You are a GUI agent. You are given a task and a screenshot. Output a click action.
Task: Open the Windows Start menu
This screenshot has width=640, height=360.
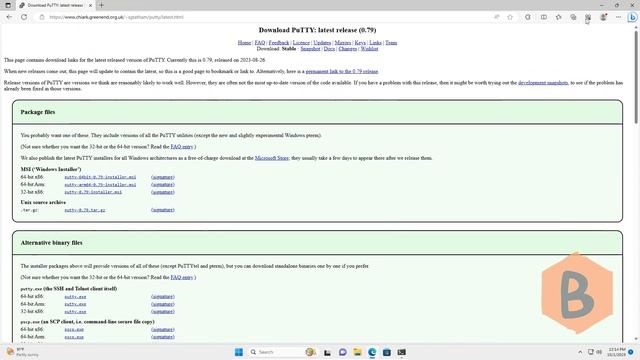pyautogui.click(x=239, y=352)
